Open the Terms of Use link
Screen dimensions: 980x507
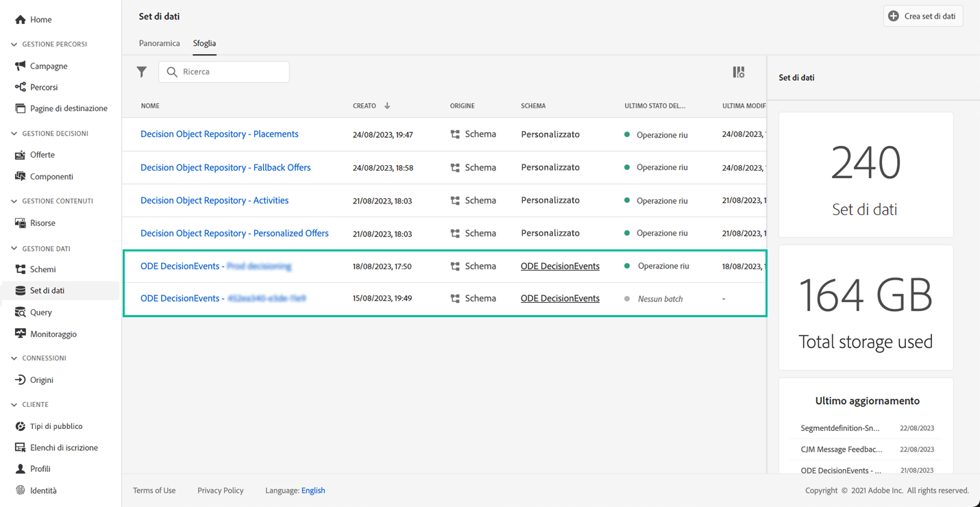click(154, 491)
